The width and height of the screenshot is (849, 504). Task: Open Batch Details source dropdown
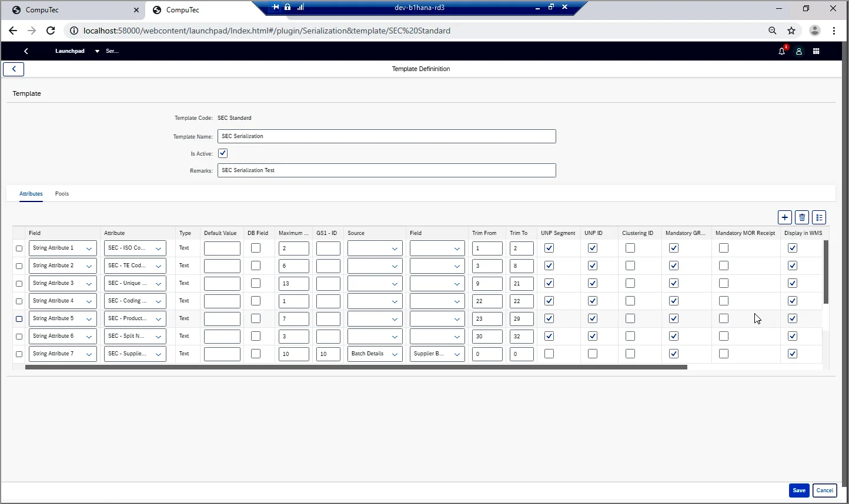[395, 354]
